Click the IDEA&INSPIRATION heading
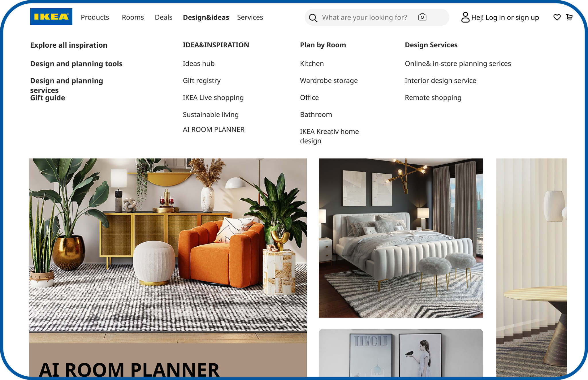588x380 pixels. click(x=216, y=45)
